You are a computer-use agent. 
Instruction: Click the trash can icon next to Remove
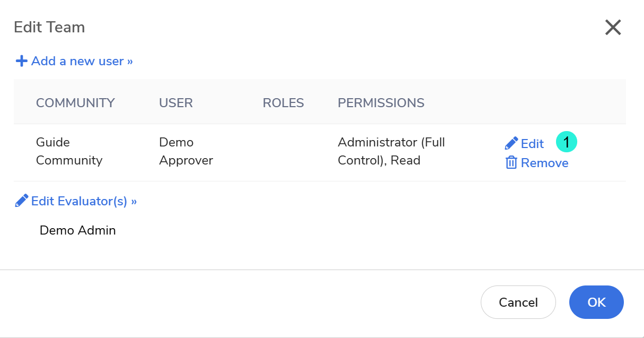click(x=511, y=163)
